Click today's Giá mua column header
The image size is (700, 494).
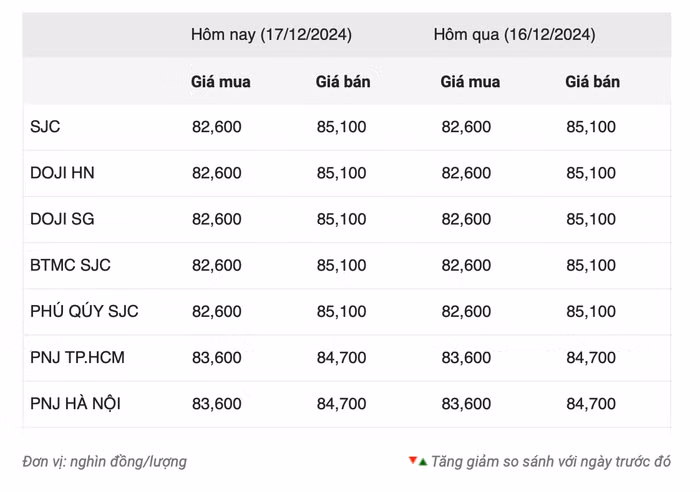pyautogui.click(x=221, y=82)
